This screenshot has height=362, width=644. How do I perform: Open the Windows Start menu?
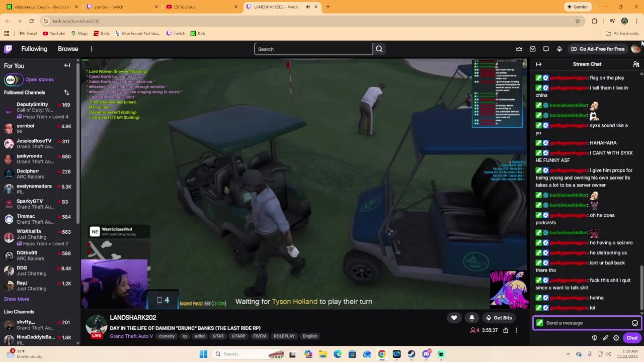(x=203, y=354)
